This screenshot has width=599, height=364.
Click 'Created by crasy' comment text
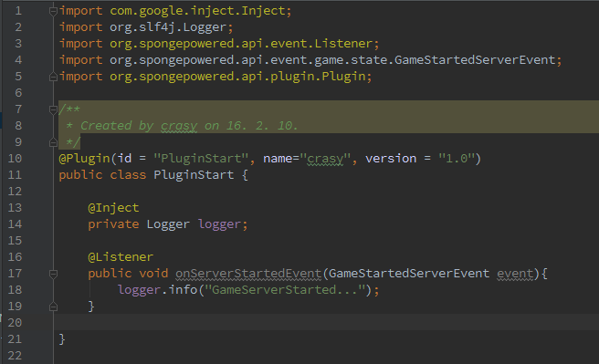[x=139, y=126]
